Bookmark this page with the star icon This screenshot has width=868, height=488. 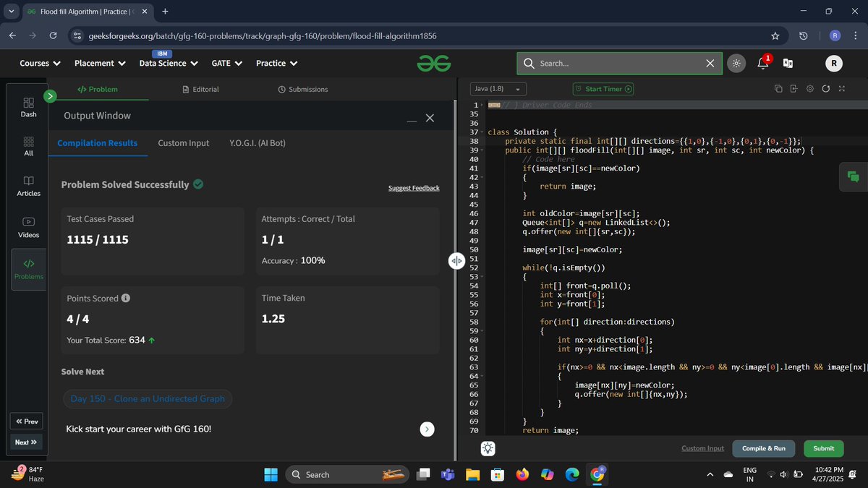775,35
